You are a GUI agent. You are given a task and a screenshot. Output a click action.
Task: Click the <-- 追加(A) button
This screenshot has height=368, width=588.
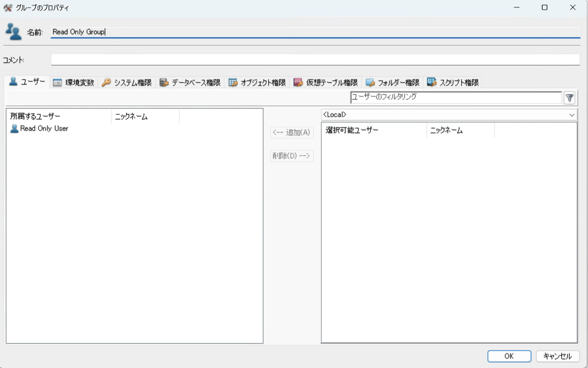click(x=292, y=132)
